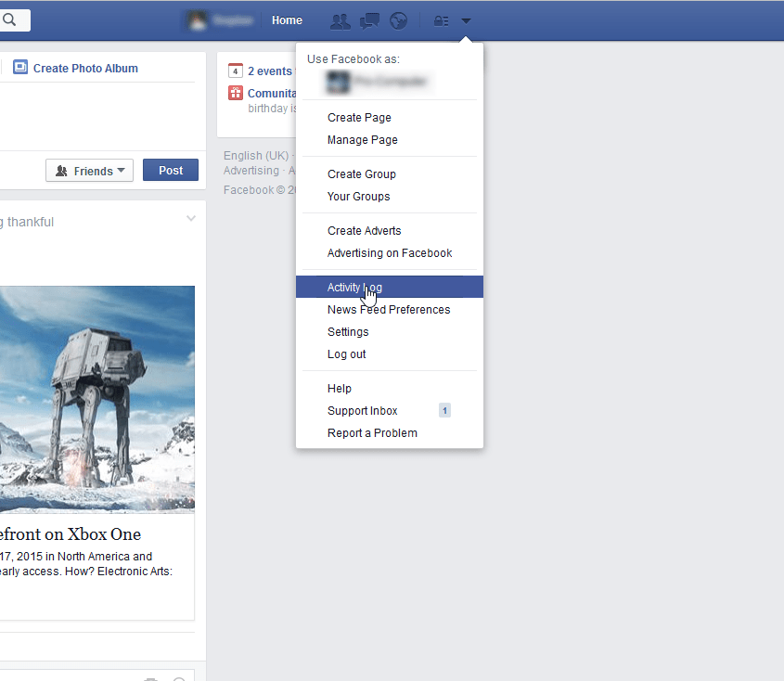This screenshot has height=681, width=784.
Task: Open the Messages icon in top bar
Action: [369, 21]
